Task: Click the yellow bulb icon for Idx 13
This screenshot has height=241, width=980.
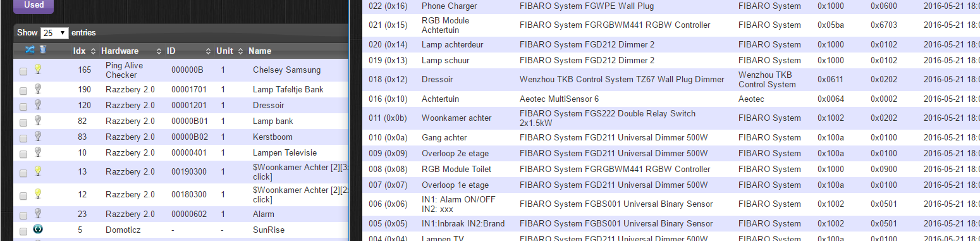Action: coord(37,171)
